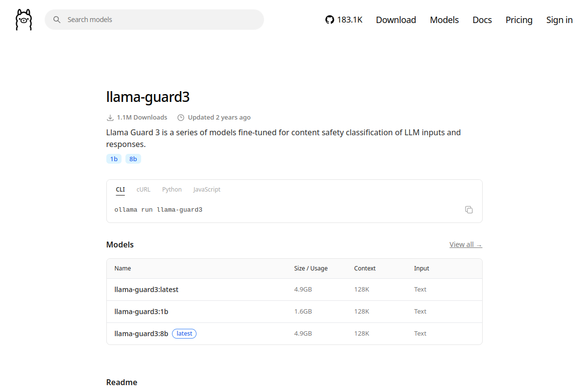This screenshot has height=392, width=588.
Task: Focus the Search models field
Action: pyautogui.click(x=154, y=20)
